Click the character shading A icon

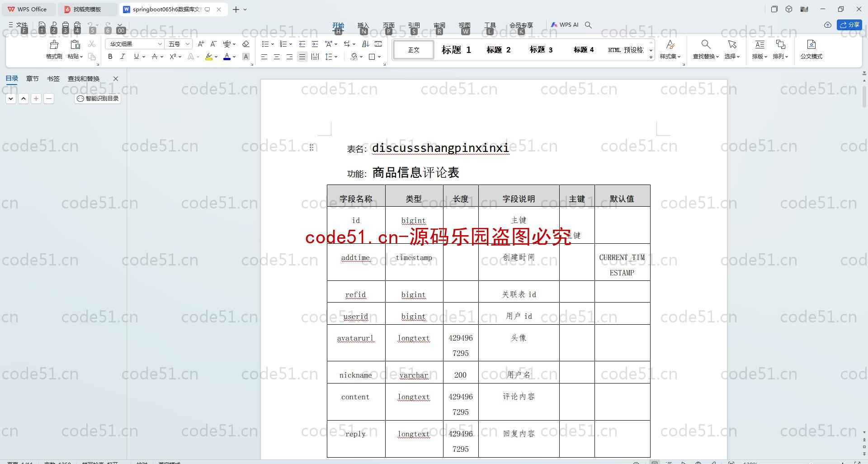tap(246, 57)
